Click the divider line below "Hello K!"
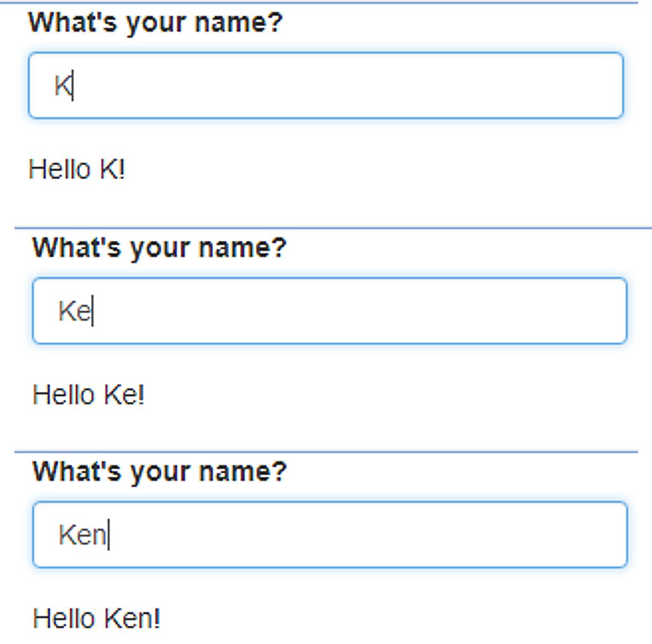 [333, 228]
